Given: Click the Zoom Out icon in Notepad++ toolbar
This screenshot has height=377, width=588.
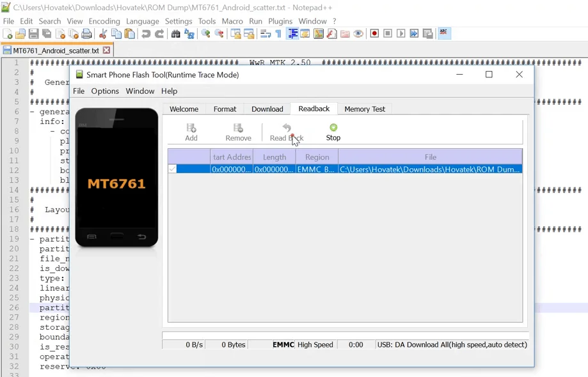Looking at the screenshot, I should [x=219, y=34].
